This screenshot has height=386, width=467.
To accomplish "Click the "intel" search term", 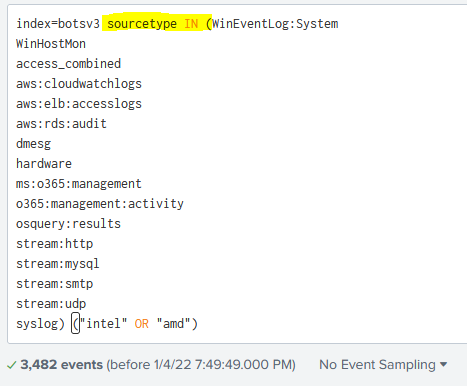I will click(103, 324).
